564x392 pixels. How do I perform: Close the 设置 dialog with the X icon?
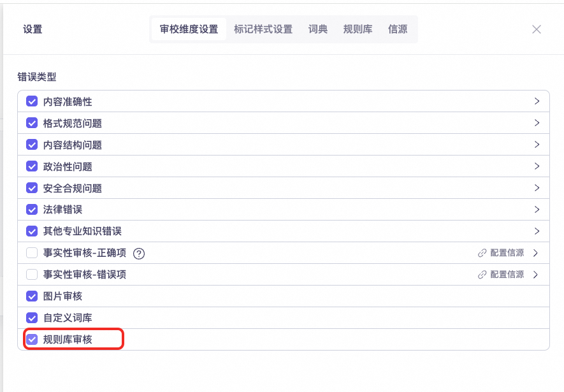pyautogui.click(x=537, y=29)
